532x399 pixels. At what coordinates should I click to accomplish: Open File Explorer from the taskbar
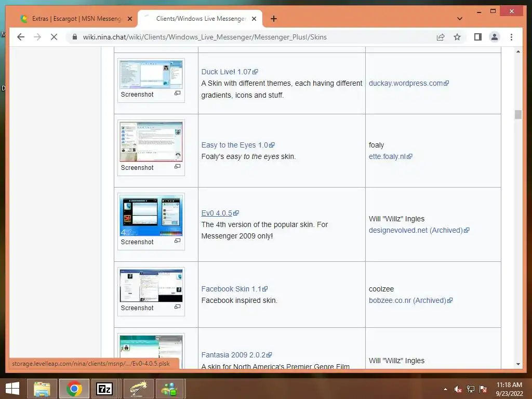(x=42, y=389)
